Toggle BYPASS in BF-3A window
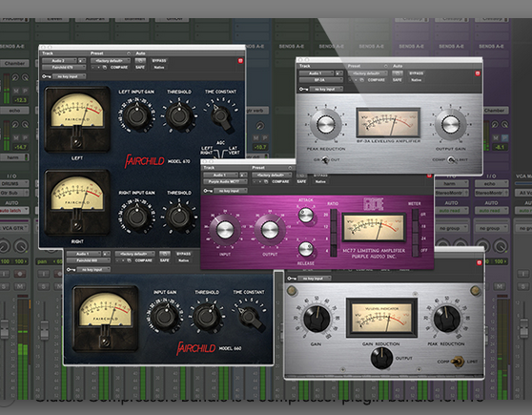Screen dimensions: 532x415 tap(417, 73)
